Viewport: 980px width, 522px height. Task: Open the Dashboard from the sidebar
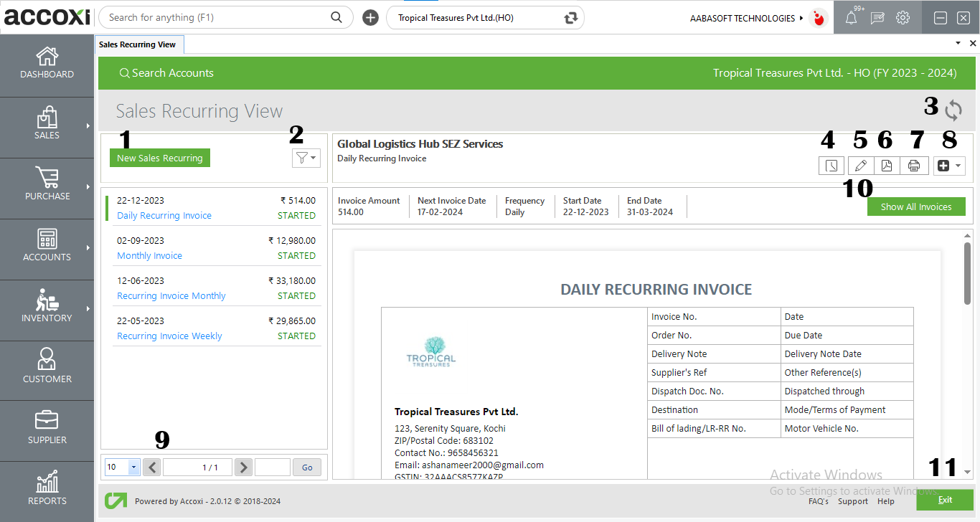[x=47, y=63]
